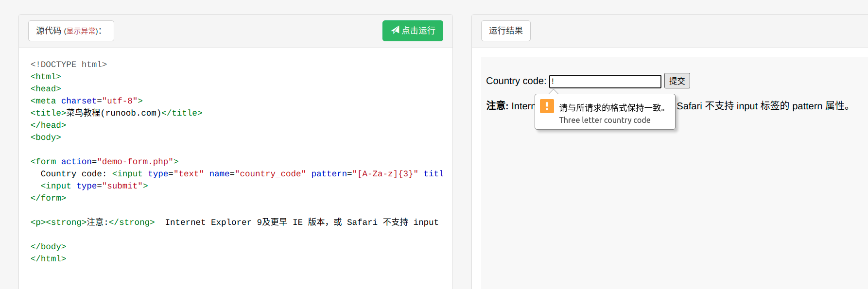Image resolution: width=868 pixels, height=289 pixels.
Task: Click the 源代码 source code label button
Action: click(71, 31)
